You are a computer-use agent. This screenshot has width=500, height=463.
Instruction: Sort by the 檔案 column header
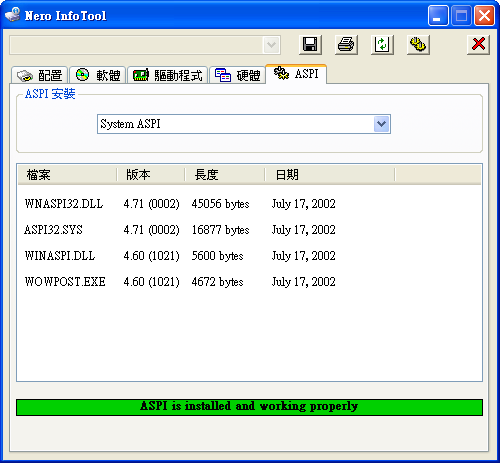67,175
